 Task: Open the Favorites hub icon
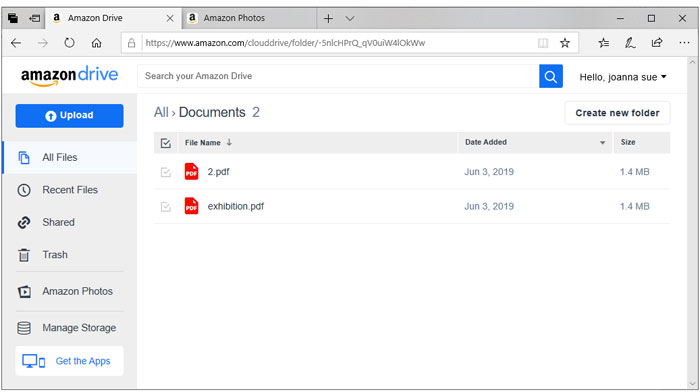(x=604, y=43)
